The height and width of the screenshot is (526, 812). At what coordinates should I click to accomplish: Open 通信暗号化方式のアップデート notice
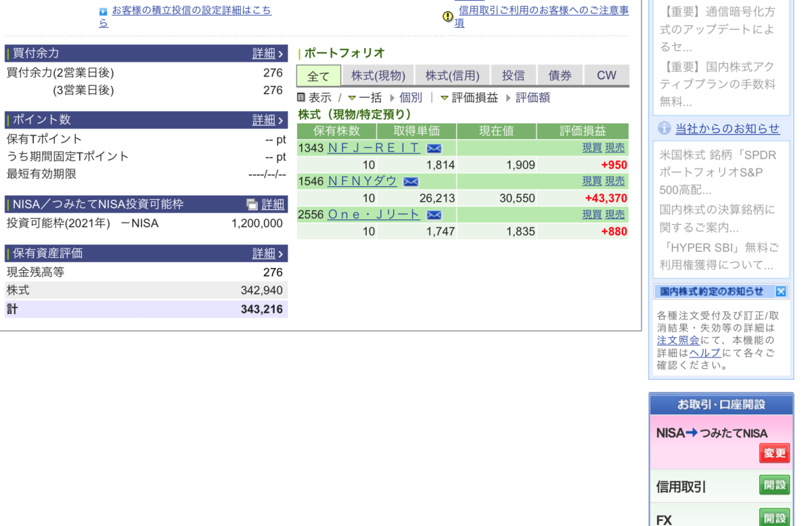[x=718, y=30]
